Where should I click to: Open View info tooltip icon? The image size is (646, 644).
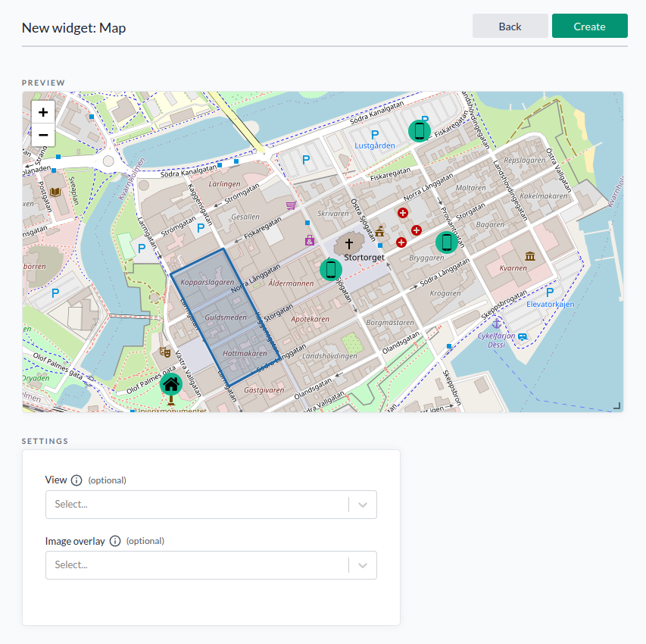(76, 480)
